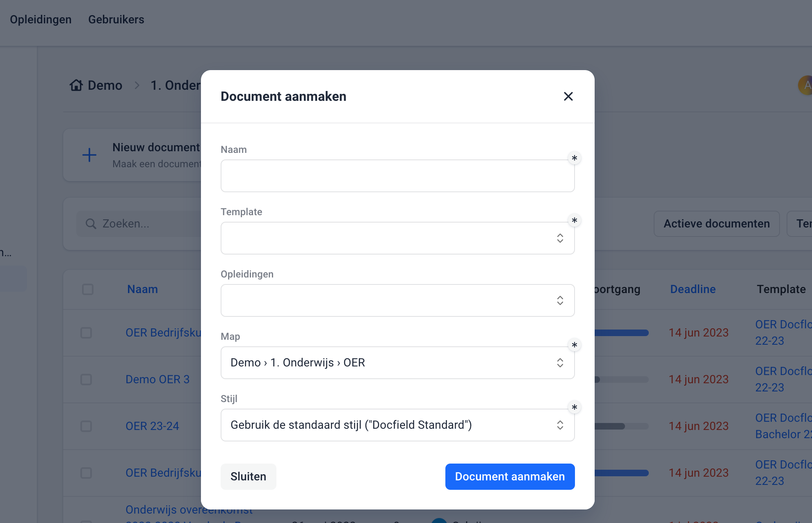The image size is (812, 523).
Task: Click the asterisk badge on Template field
Action: [574, 221]
